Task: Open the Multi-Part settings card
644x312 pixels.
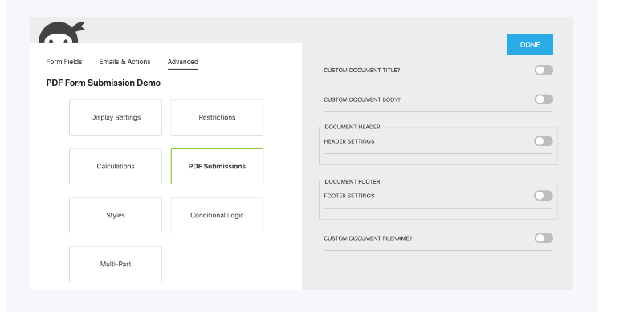Action: (x=116, y=265)
